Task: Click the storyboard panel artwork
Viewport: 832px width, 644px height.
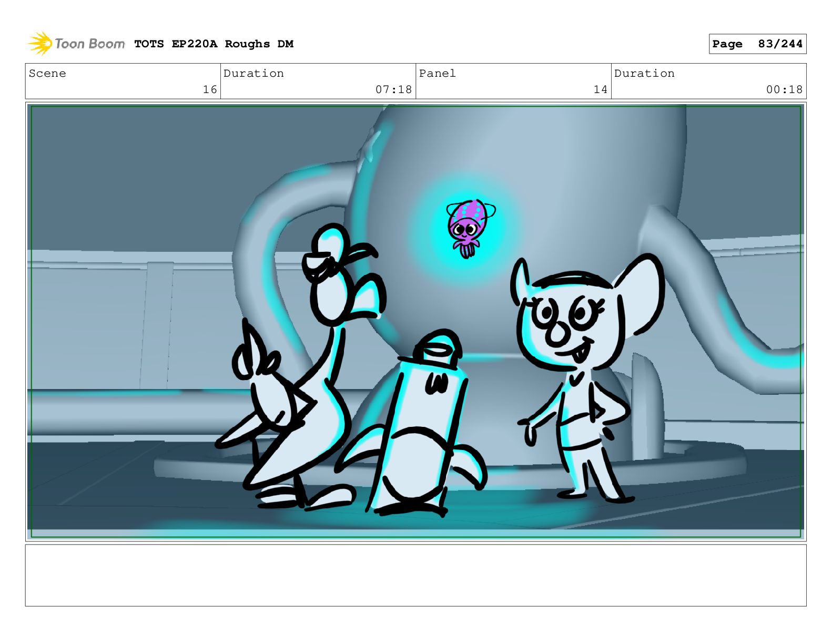Action: 415,322
